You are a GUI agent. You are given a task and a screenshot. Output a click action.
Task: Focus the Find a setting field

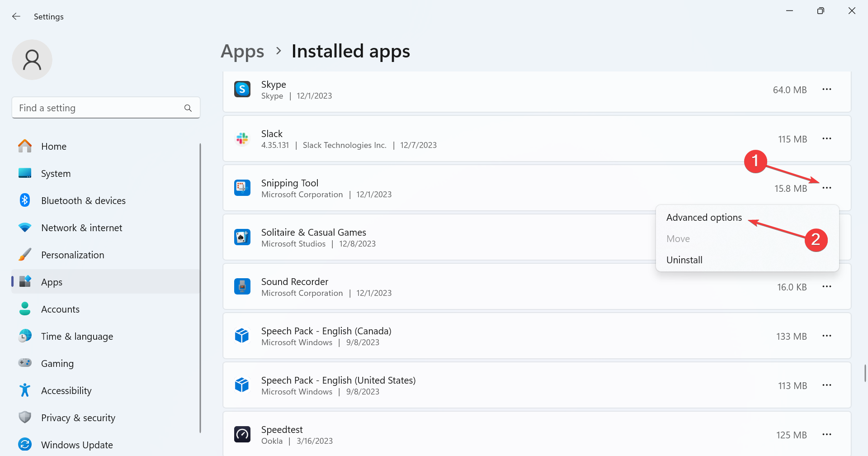point(106,108)
